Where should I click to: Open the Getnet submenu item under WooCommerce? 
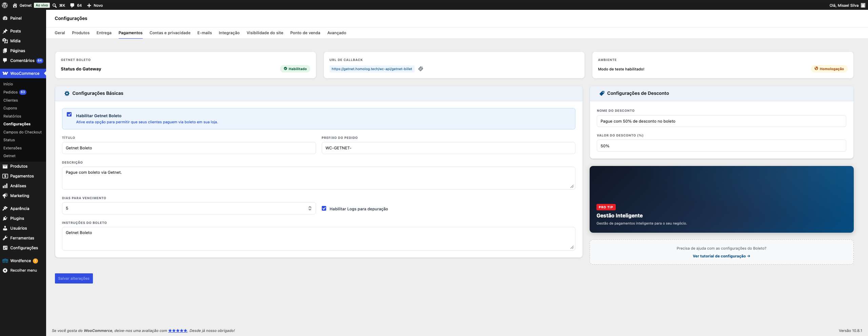click(9, 156)
